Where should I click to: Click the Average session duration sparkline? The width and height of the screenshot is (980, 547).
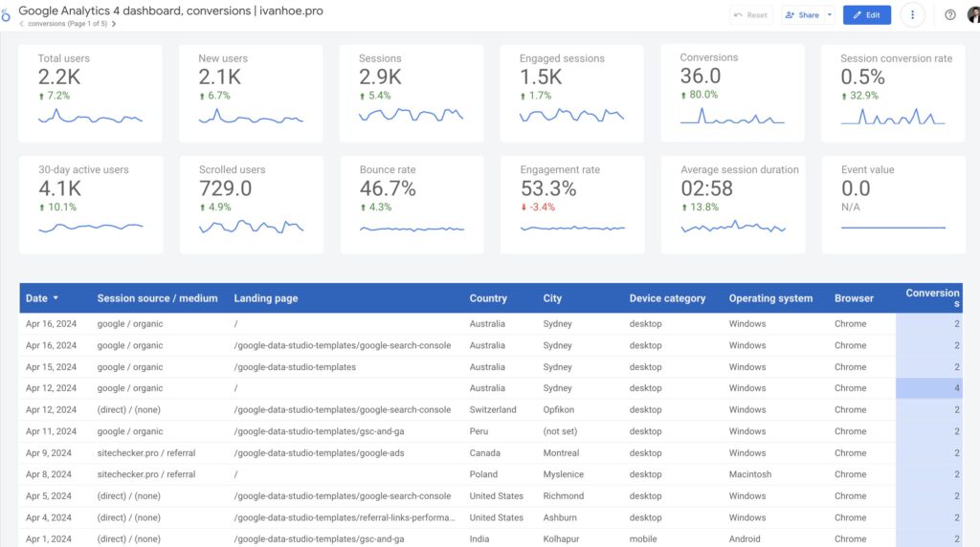pyautogui.click(x=733, y=228)
